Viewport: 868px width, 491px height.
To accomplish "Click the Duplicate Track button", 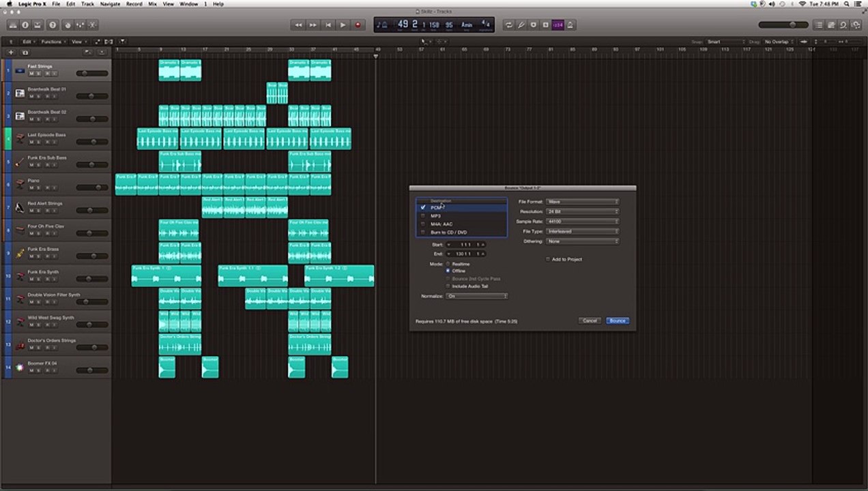I will click(x=25, y=53).
